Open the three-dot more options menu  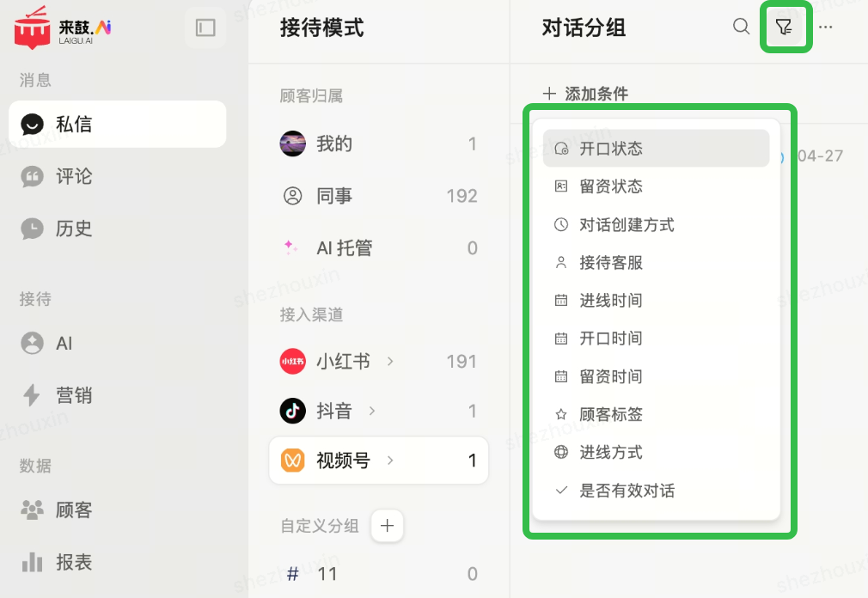click(x=826, y=27)
